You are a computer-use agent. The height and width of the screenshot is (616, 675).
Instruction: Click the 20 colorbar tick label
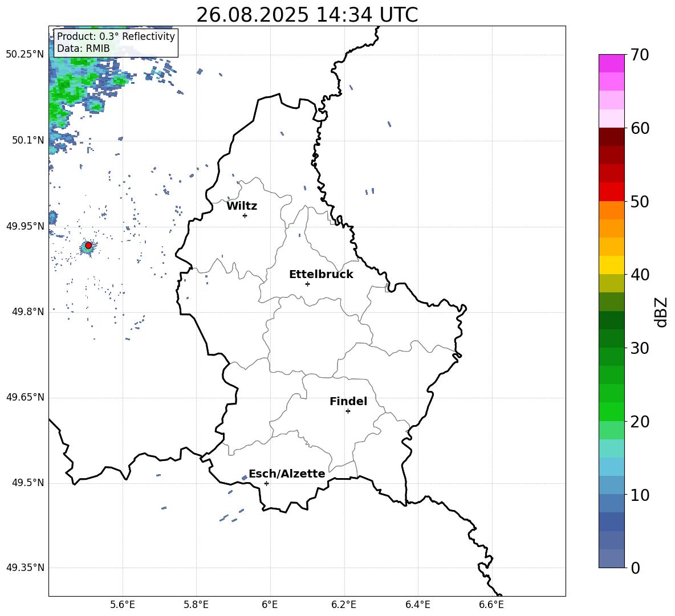(x=640, y=422)
